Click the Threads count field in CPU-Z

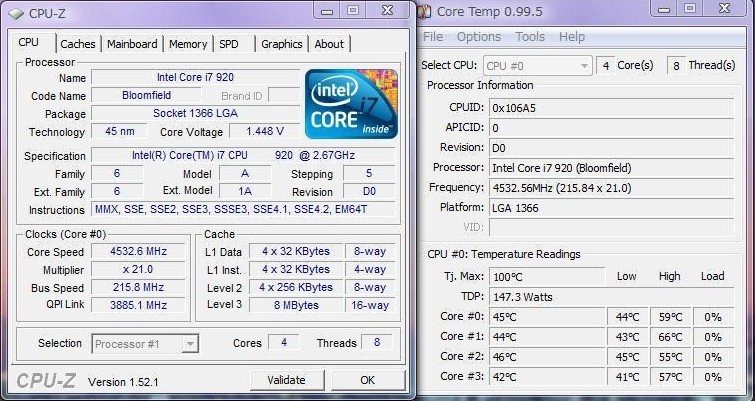(377, 342)
